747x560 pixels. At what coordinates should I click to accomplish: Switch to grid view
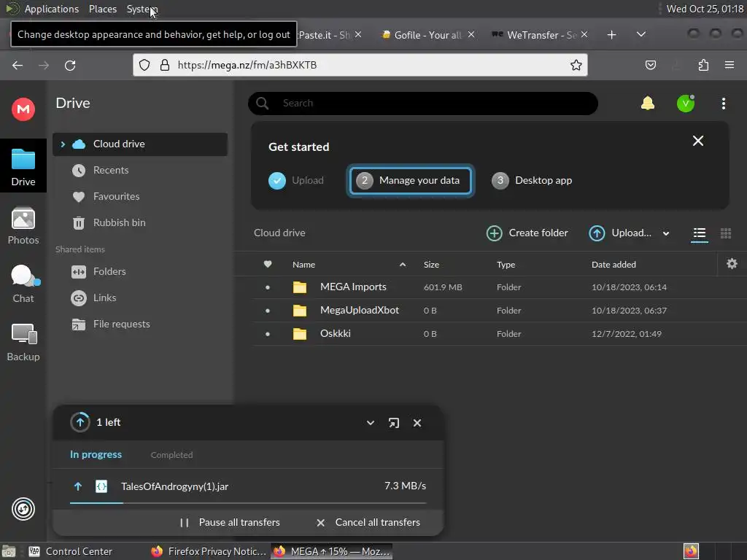(726, 233)
